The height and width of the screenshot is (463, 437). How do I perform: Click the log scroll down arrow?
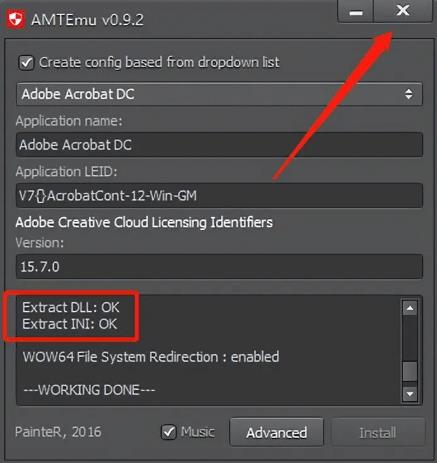click(410, 394)
